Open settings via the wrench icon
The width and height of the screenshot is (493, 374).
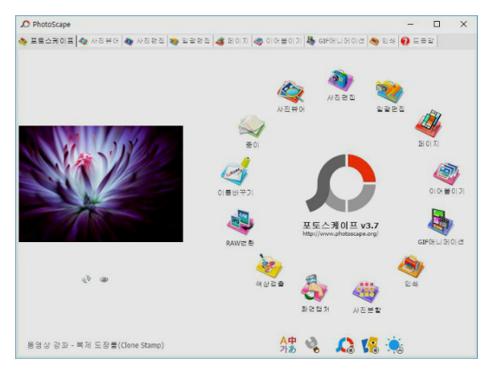[313, 345]
